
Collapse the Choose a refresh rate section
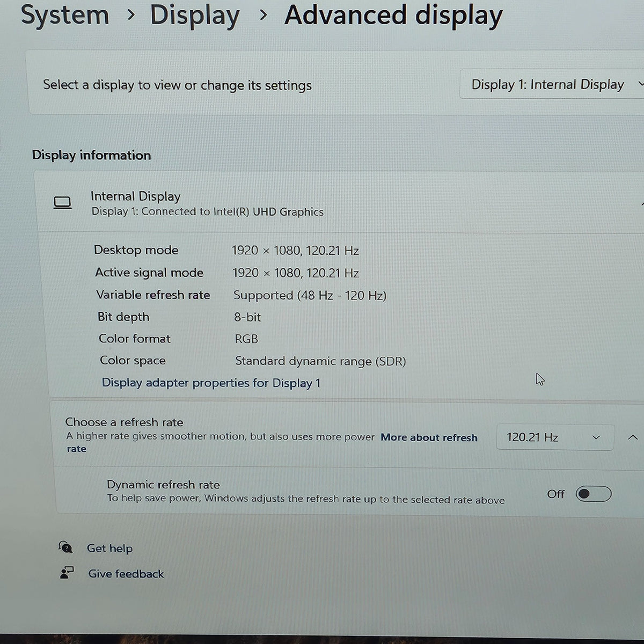[633, 437]
